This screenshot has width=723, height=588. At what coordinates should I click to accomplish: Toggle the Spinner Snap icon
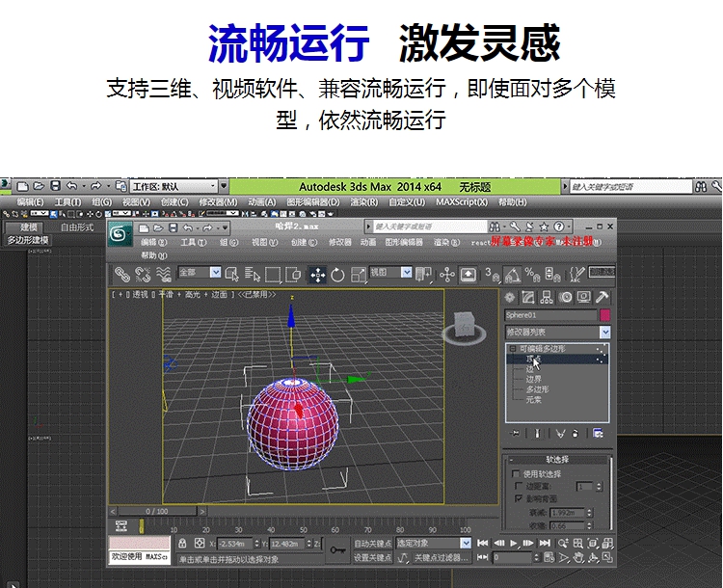(x=552, y=275)
